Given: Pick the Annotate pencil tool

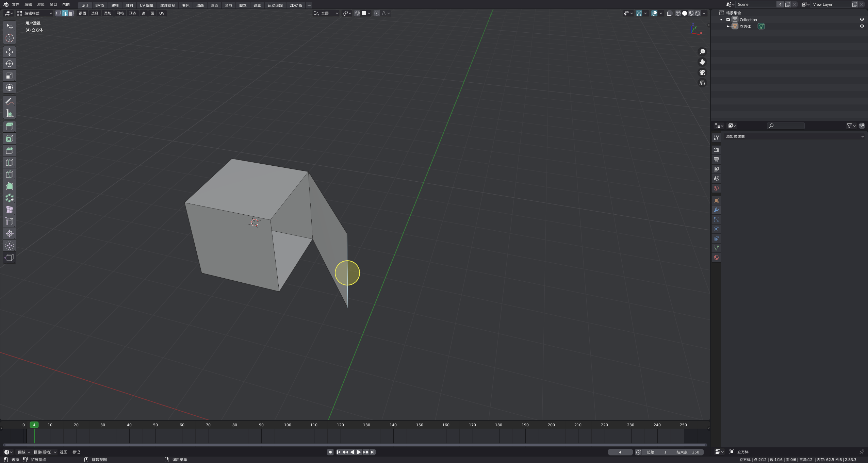Looking at the screenshot, I should pos(10,101).
